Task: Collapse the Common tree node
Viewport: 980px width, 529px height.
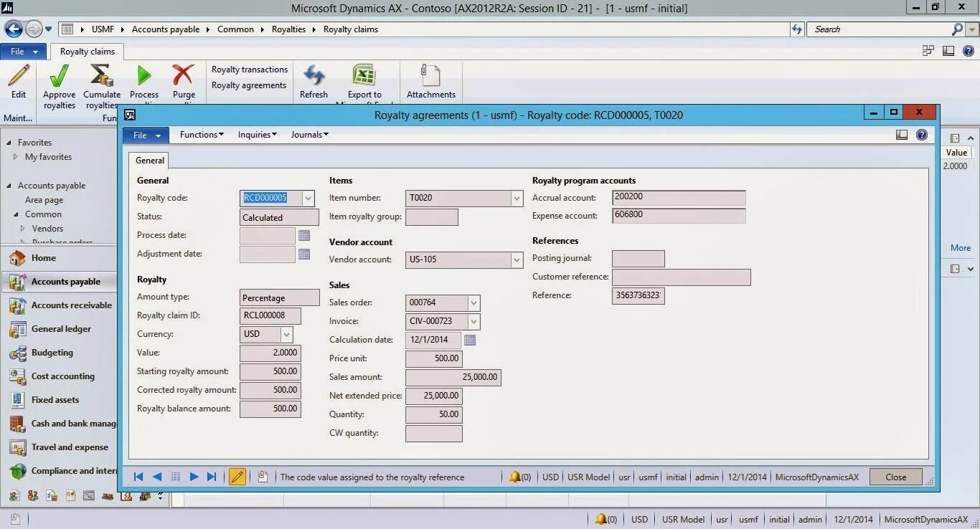Action: coord(16,214)
